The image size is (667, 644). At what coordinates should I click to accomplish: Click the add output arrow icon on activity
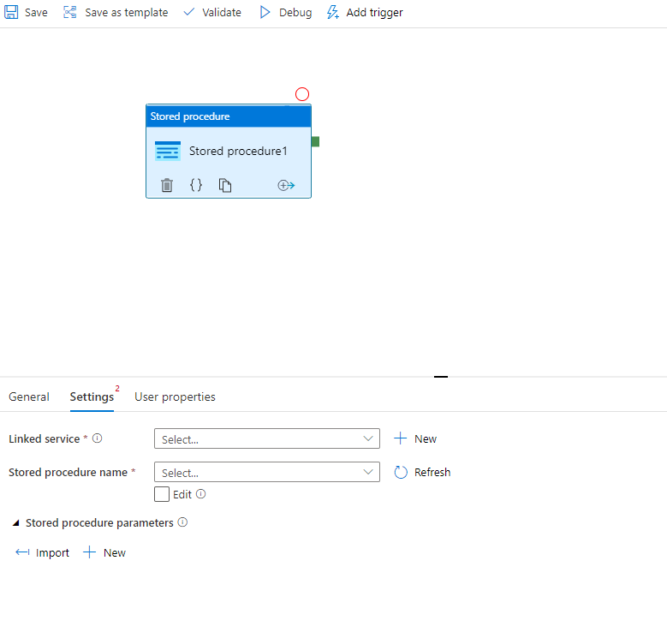(286, 185)
